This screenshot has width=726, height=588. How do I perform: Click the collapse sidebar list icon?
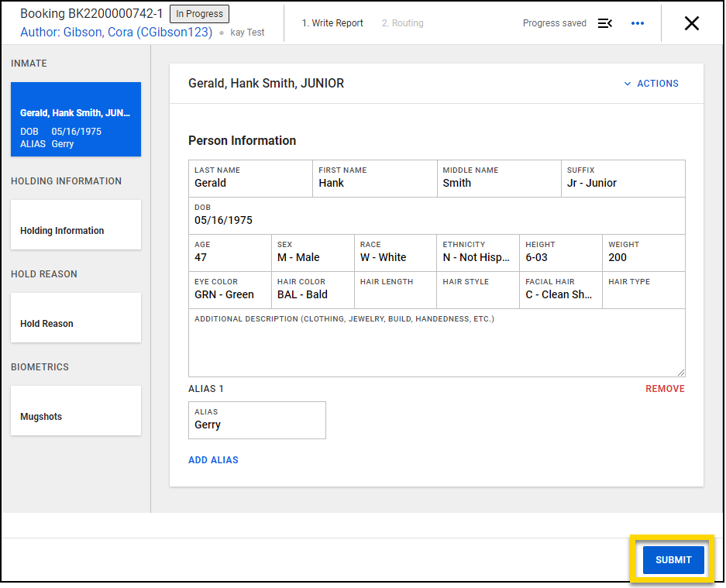pos(605,23)
